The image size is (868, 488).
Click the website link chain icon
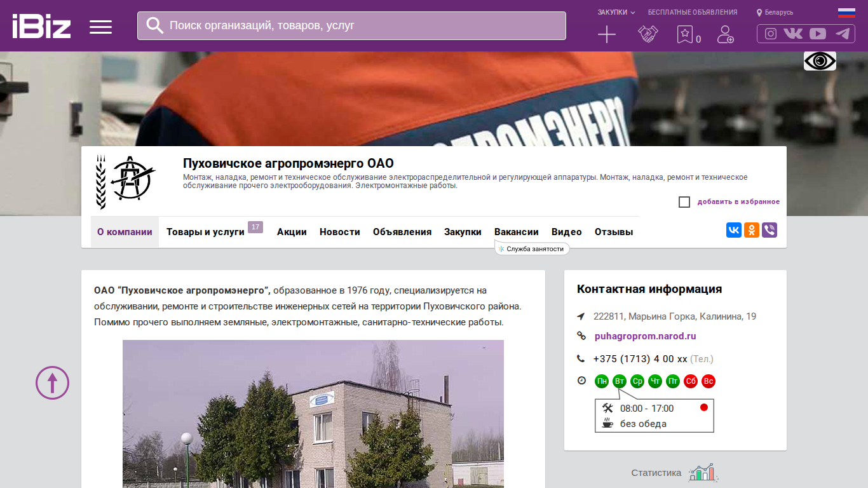[581, 336]
